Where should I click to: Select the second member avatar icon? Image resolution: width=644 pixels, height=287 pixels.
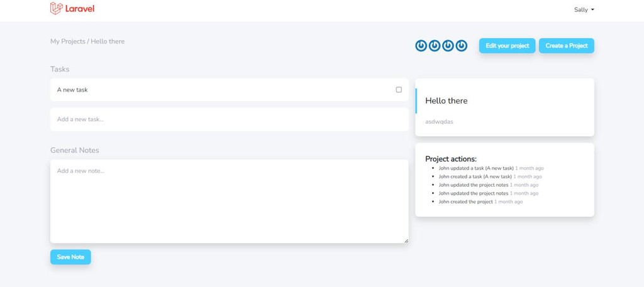pyautogui.click(x=435, y=45)
